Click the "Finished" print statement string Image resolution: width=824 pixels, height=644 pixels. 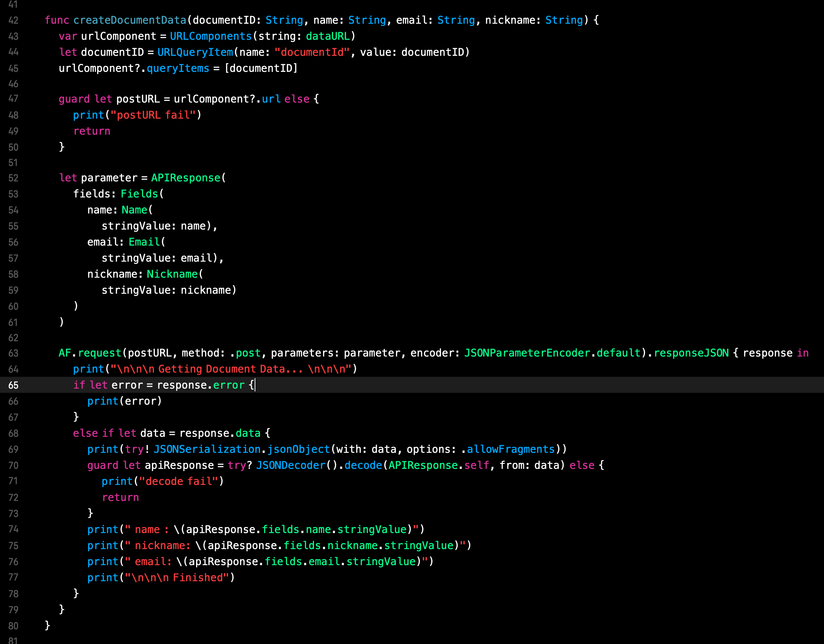(180, 578)
